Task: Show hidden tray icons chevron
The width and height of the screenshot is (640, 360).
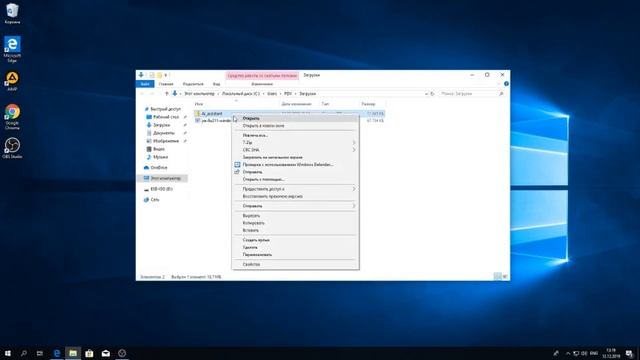Action: click(568, 353)
